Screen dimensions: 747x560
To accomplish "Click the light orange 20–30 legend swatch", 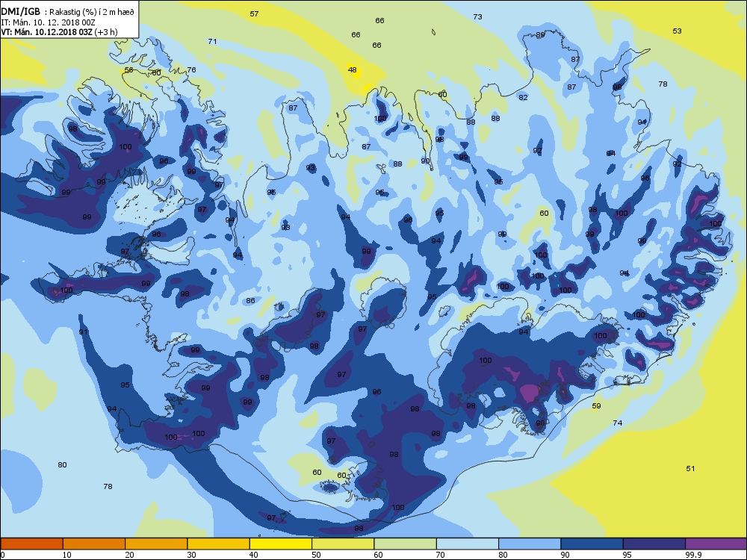I will point(156,544).
